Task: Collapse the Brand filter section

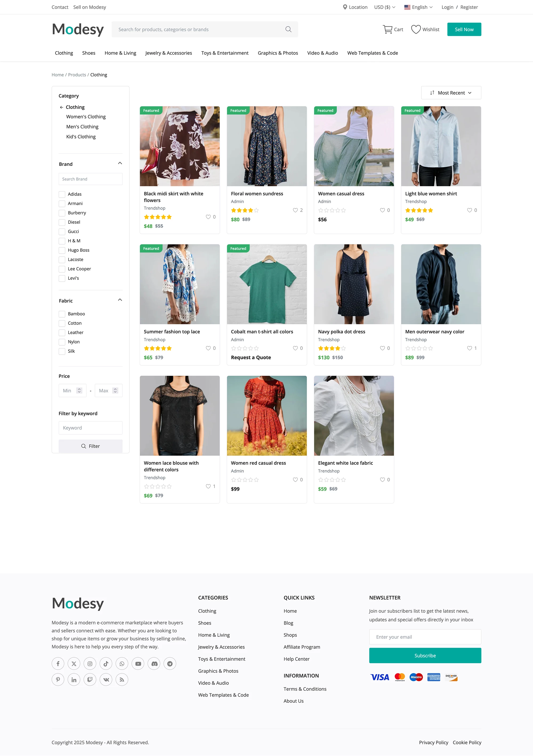Action: click(120, 163)
